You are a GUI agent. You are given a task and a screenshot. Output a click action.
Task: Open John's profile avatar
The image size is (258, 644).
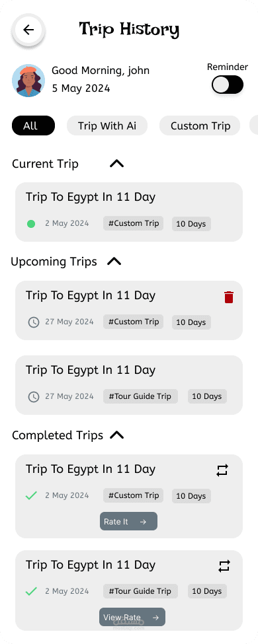click(x=28, y=81)
